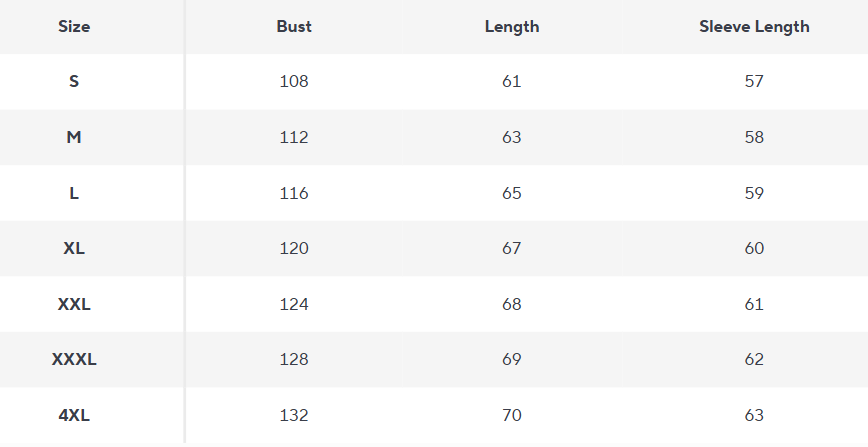Viewport: 868px width, 447px height.
Task: Select the L size row label
Action: (74, 193)
